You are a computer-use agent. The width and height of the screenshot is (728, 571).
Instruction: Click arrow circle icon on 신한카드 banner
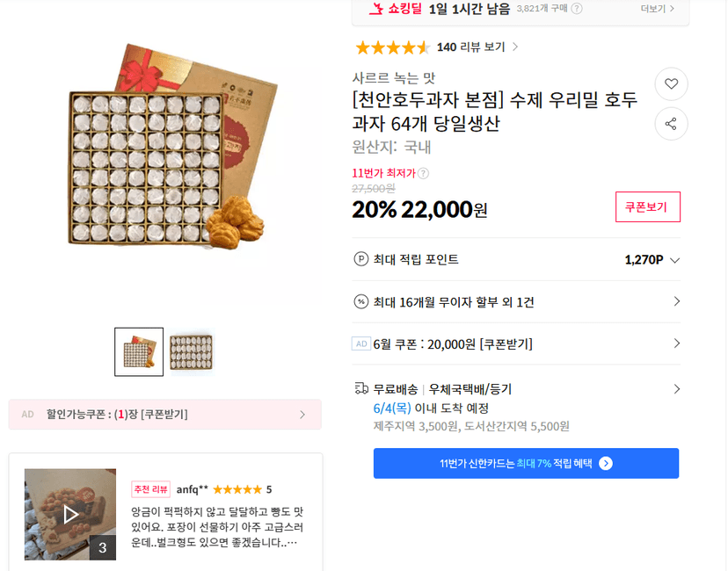pos(606,463)
